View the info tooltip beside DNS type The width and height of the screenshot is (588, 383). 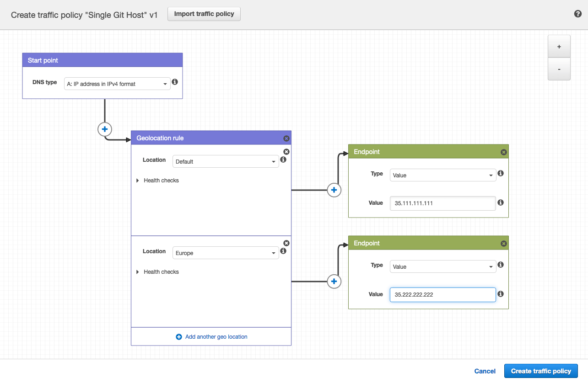[x=175, y=81]
